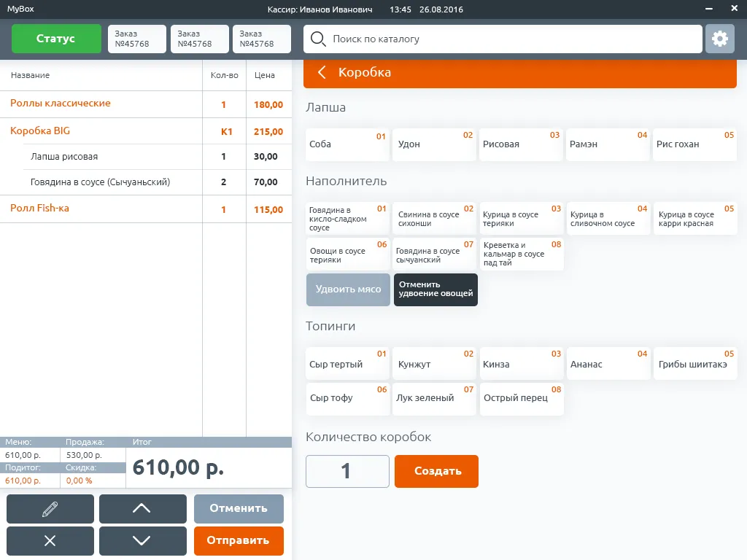Switch to the first Заказ №45768 tab

pos(137,39)
